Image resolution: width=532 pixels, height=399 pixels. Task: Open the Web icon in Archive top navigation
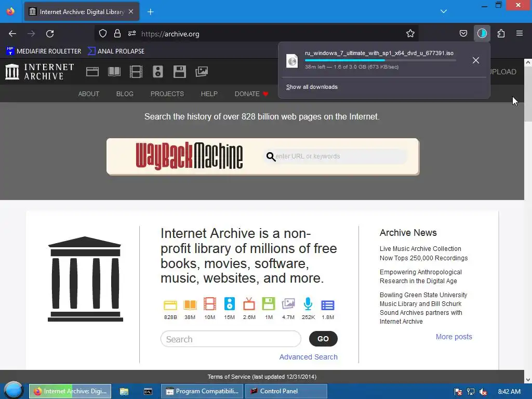(92, 72)
